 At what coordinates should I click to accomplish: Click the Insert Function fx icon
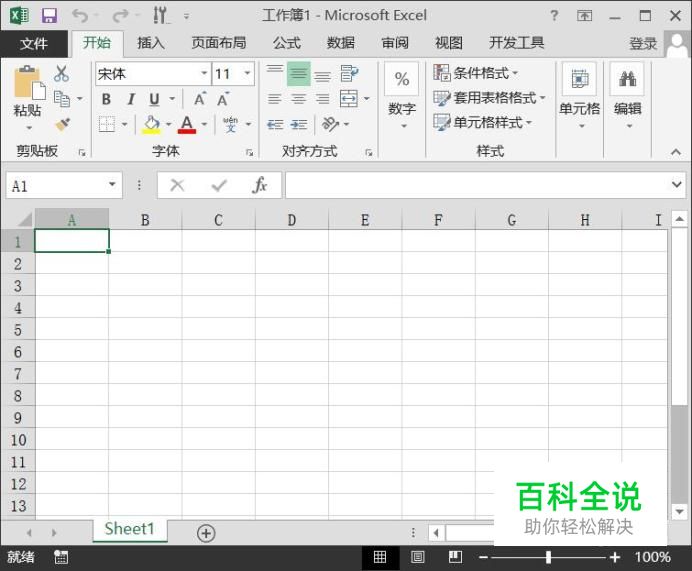click(x=260, y=185)
